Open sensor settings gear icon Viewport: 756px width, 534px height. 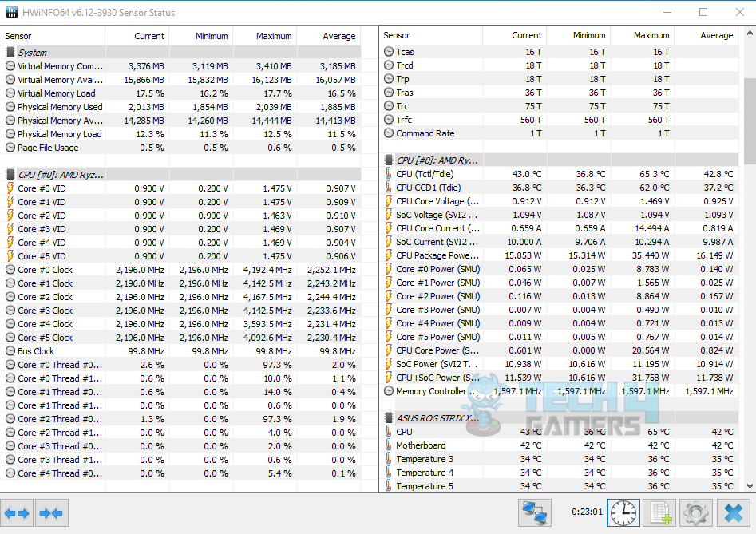tap(696, 513)
